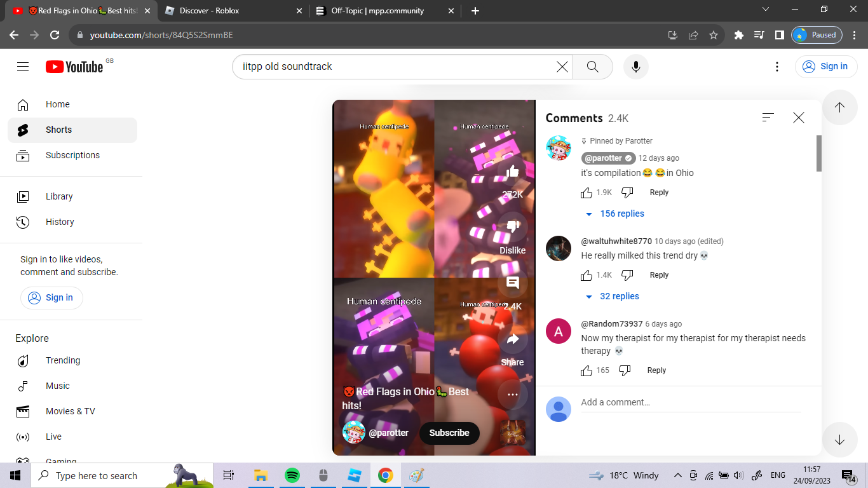This screenshot has height=488, width=868.
Task: Open the @waltuhwhite8770 profile link
Action: click(x=616, y=241)
